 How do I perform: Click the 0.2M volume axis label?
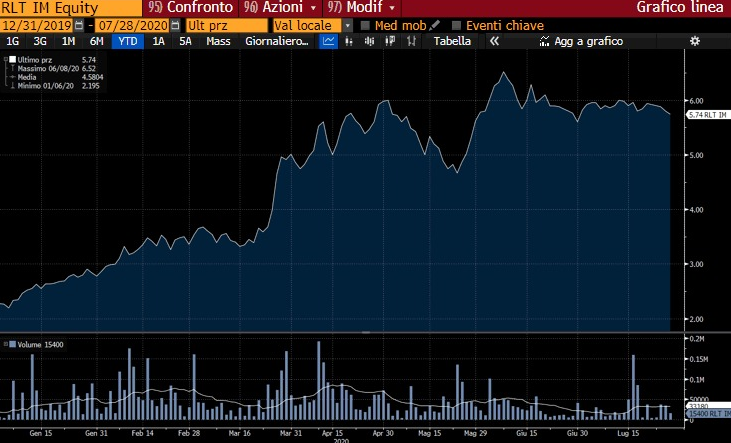(697, 339)
